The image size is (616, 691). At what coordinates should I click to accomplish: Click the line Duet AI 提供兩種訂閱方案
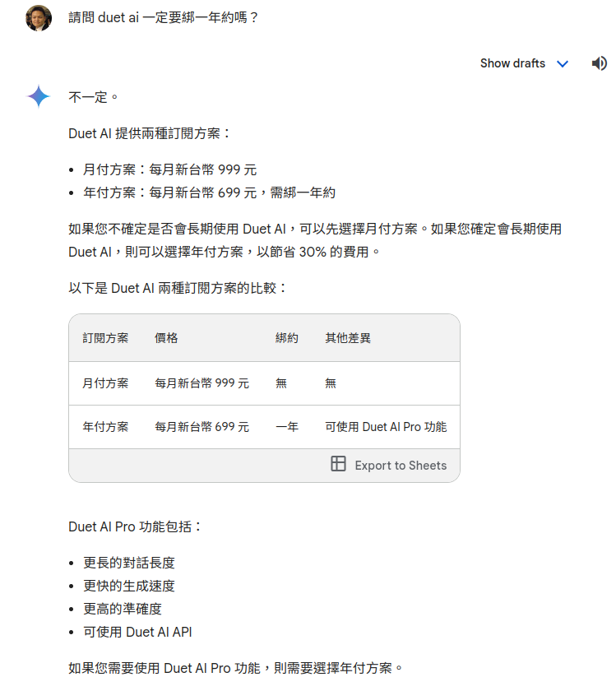coord(150,133)
